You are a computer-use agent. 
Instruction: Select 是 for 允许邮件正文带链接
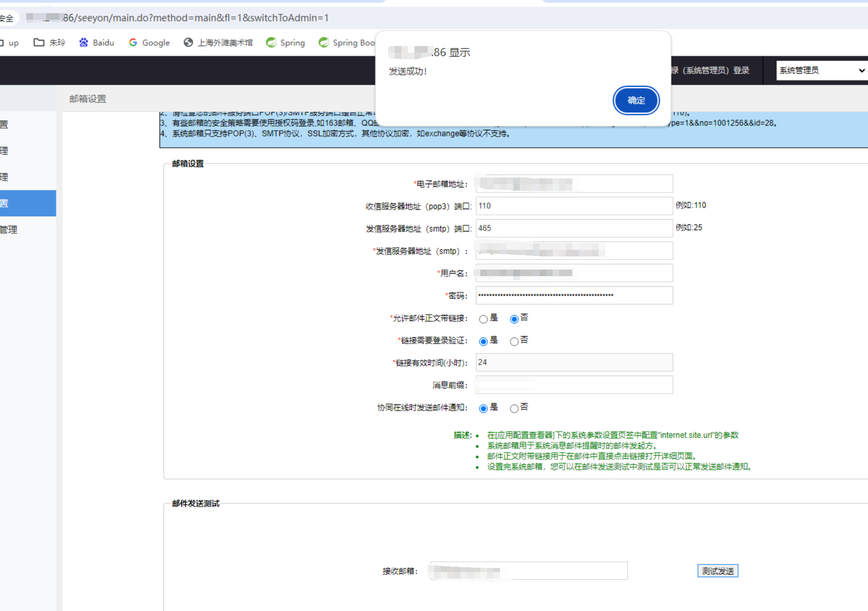(x=483, y=319)
